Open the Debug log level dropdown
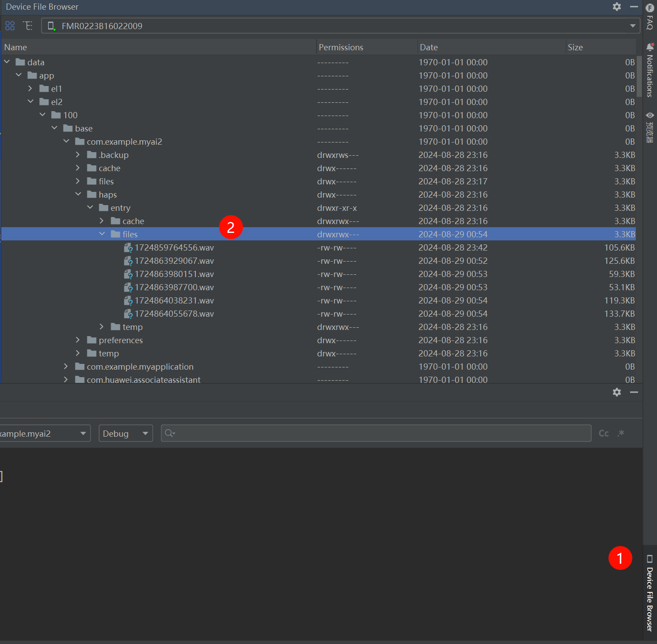The width and height of the screenshot is (657, 644). pyautogui.click(x=126, y=433)
